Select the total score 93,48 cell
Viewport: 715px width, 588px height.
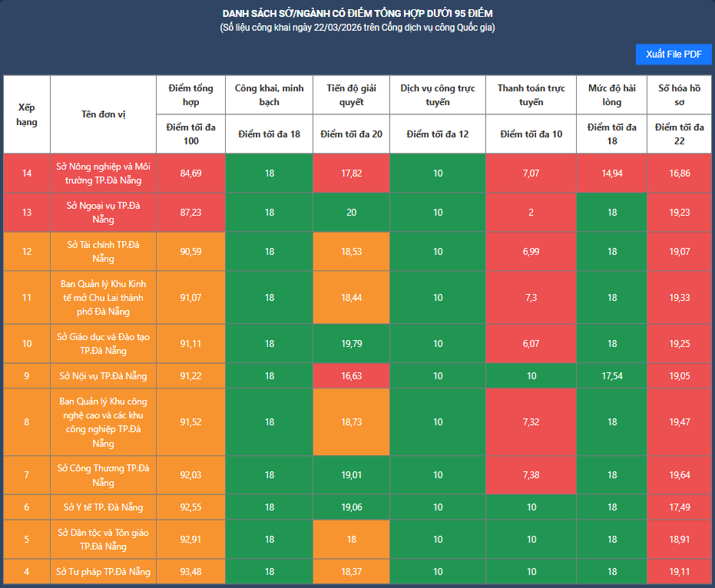pos(190,572)
